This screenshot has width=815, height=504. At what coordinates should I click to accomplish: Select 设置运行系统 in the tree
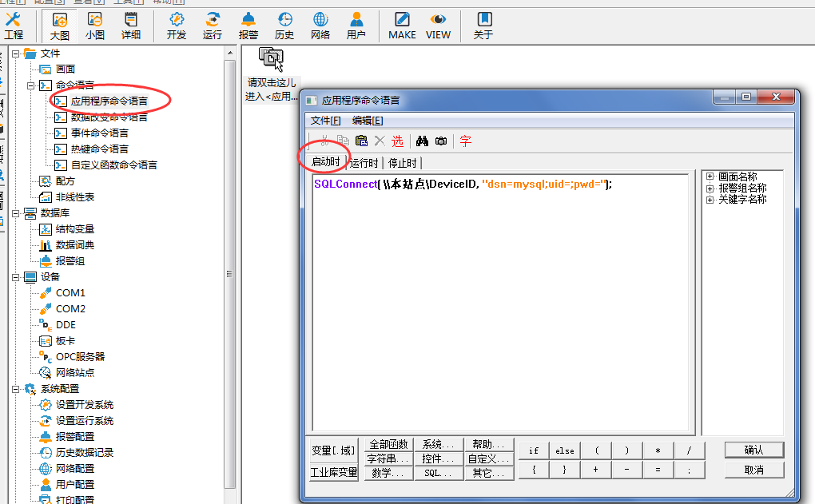click(85, 421)
